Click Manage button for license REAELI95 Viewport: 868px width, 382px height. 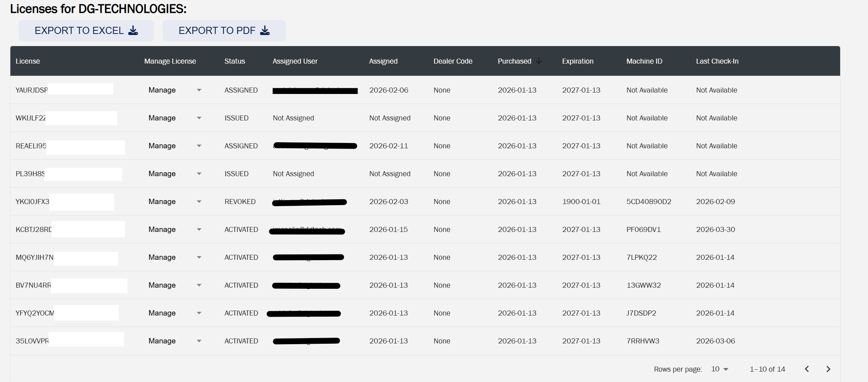pos(162,146)
